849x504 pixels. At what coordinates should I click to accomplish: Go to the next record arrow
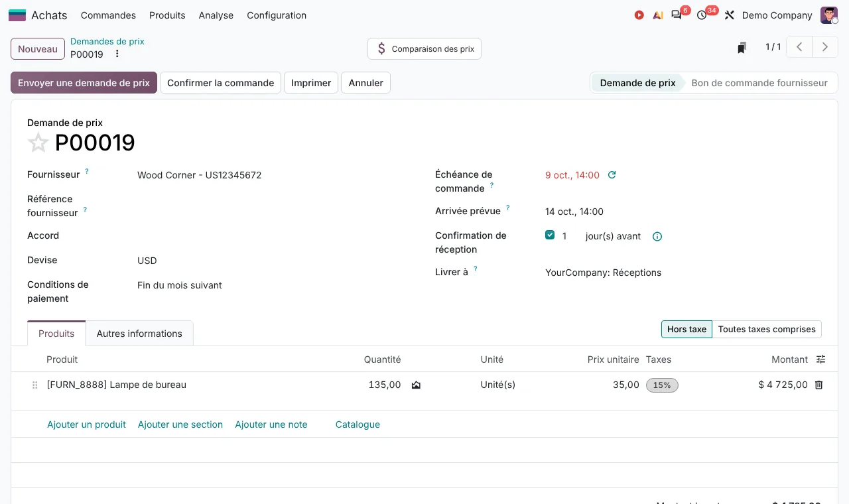tap(825, 47)
